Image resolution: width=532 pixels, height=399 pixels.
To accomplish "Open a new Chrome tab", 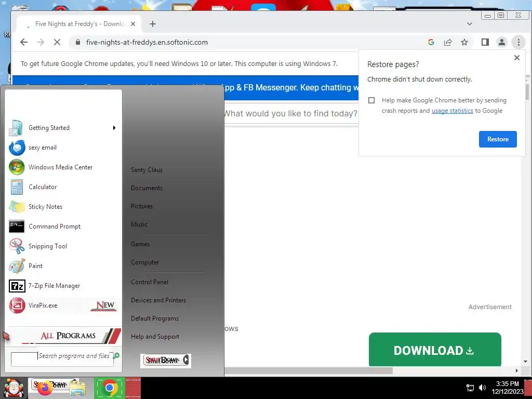I will (x=153, y=24).
